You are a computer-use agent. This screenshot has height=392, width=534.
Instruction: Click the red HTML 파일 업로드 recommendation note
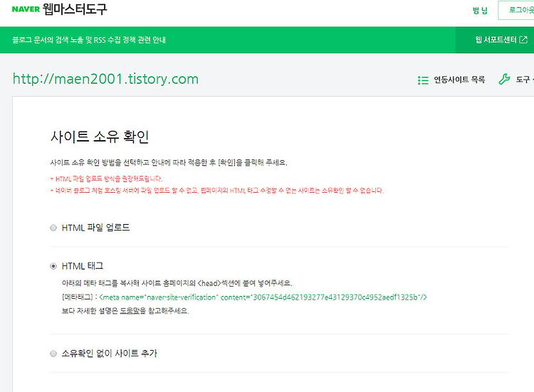point(107,179)
